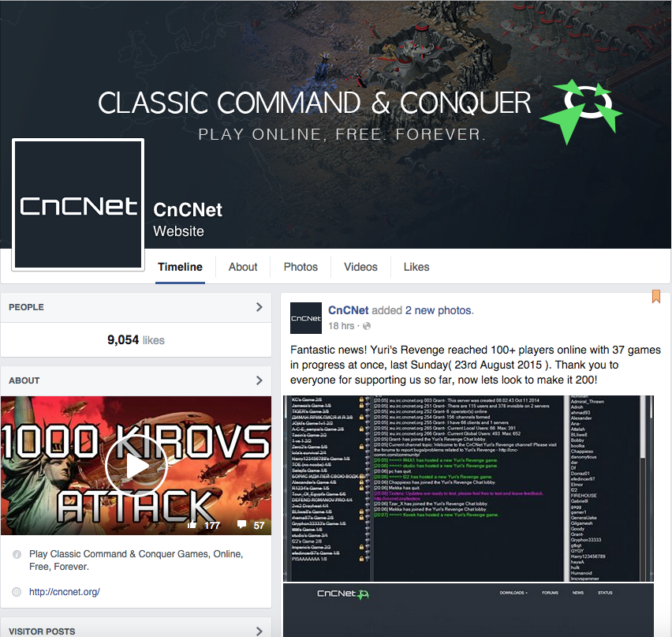Click the '57' video comments count
Viewport: 672px width, 637px height.
[259, 526]
